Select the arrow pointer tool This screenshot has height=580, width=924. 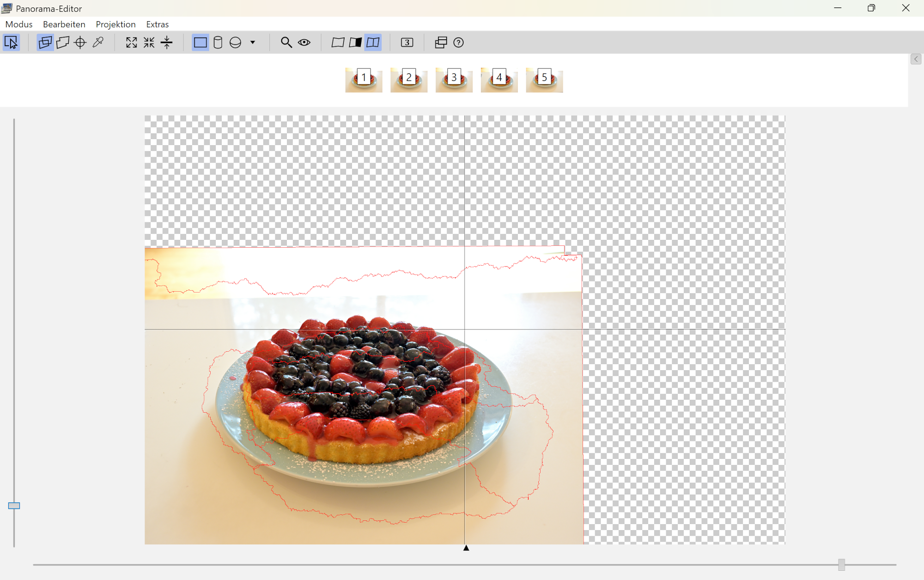point(11,43)
